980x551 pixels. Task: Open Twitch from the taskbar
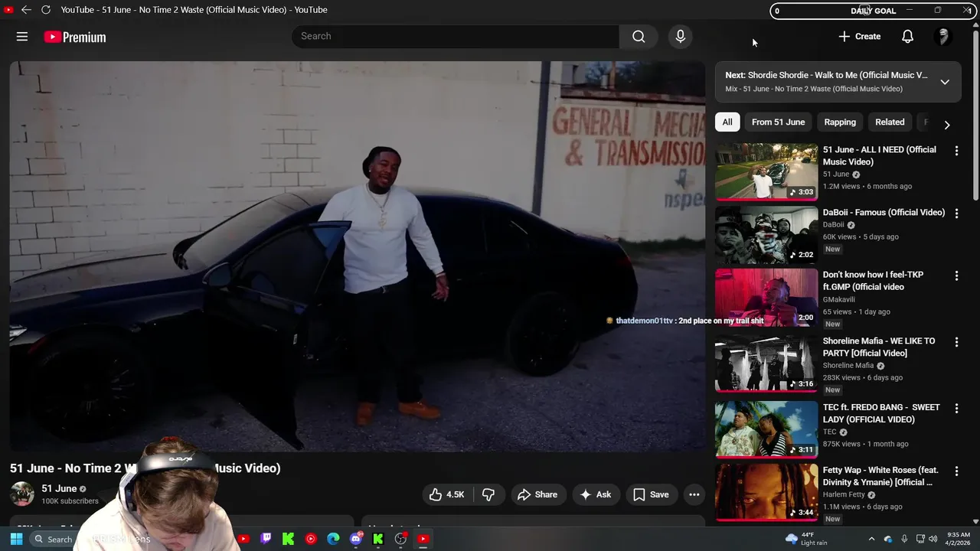(x=266, y=539)
